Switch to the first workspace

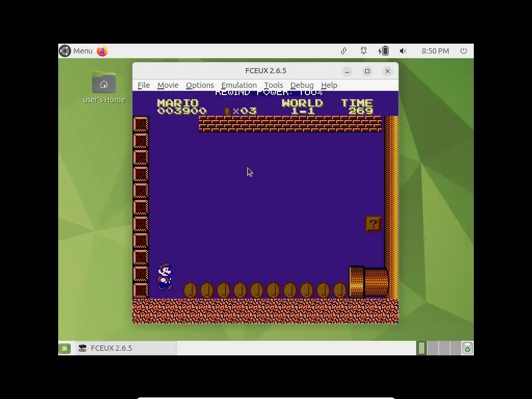421,349
